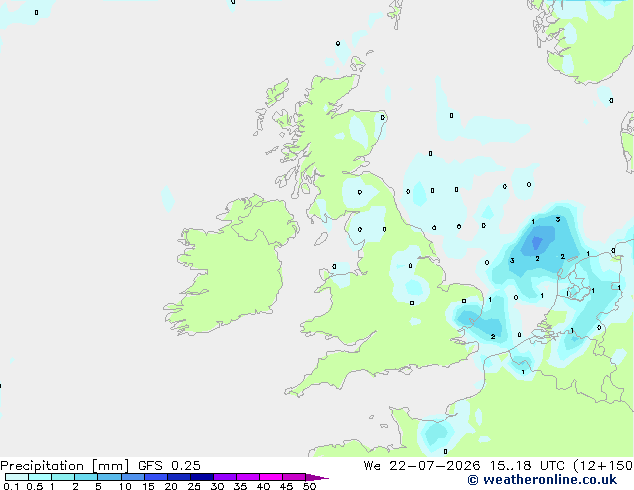
Task: Click the 40–45 mm magenta legend swatch
Action: click(271, 477)
